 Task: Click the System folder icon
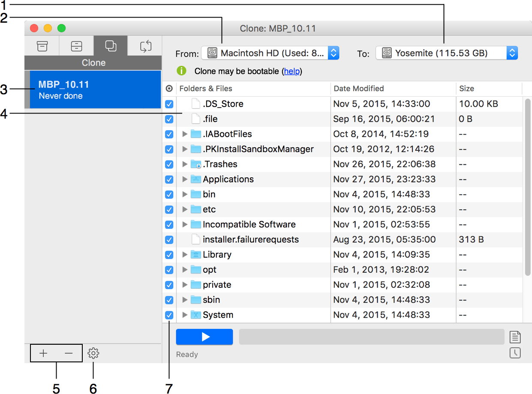click(196, 315)
